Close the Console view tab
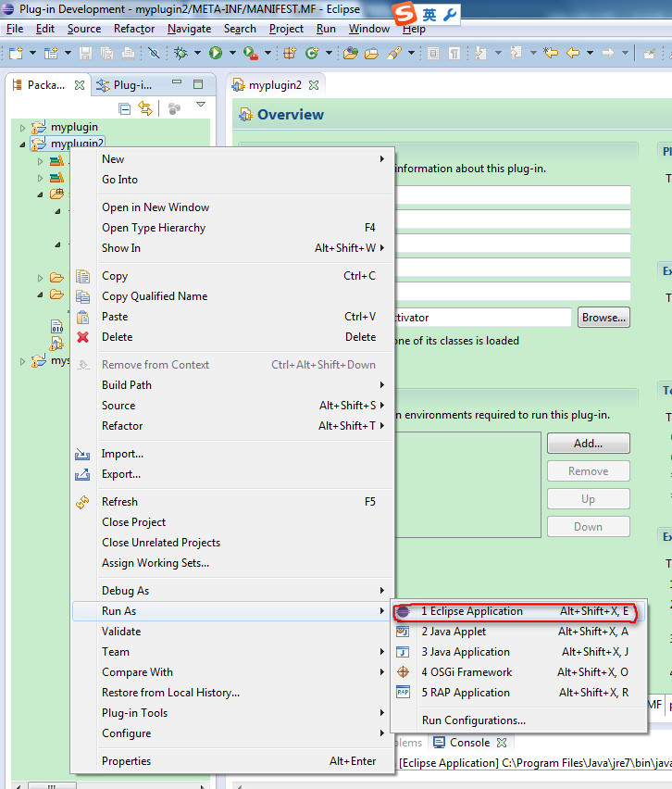The image size is (672, 789). click(x=502, y=742)
